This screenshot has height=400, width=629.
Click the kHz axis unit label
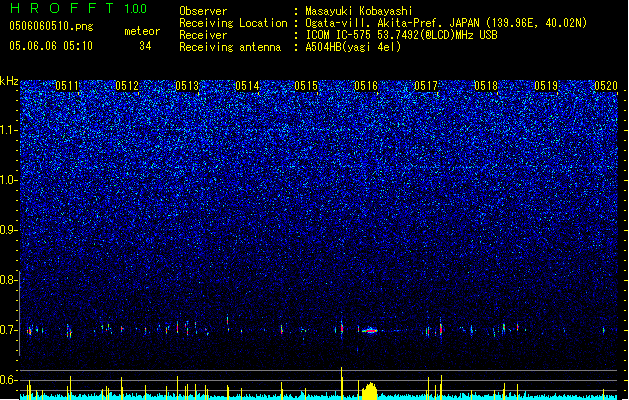pos(9,81)
